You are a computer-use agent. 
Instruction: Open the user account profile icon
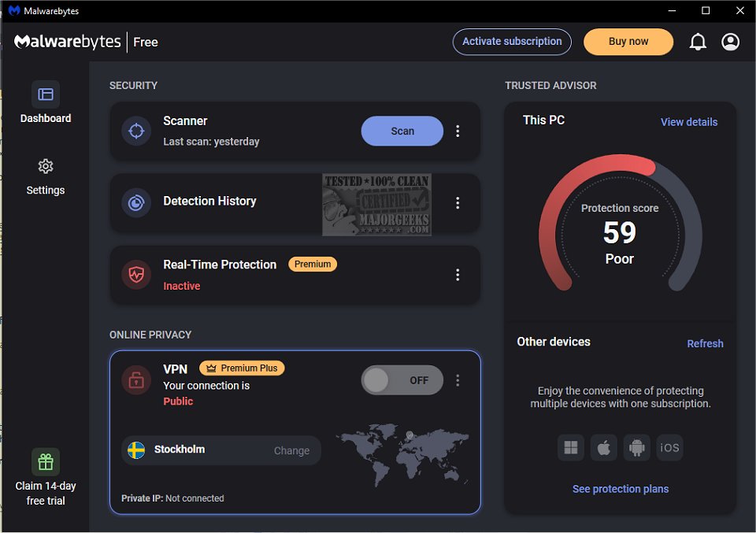point(730,42)
